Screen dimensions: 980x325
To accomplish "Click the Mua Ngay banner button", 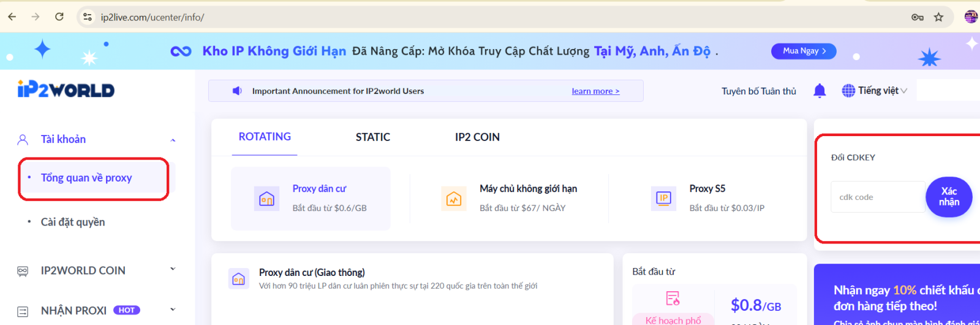I will point(804,51).
